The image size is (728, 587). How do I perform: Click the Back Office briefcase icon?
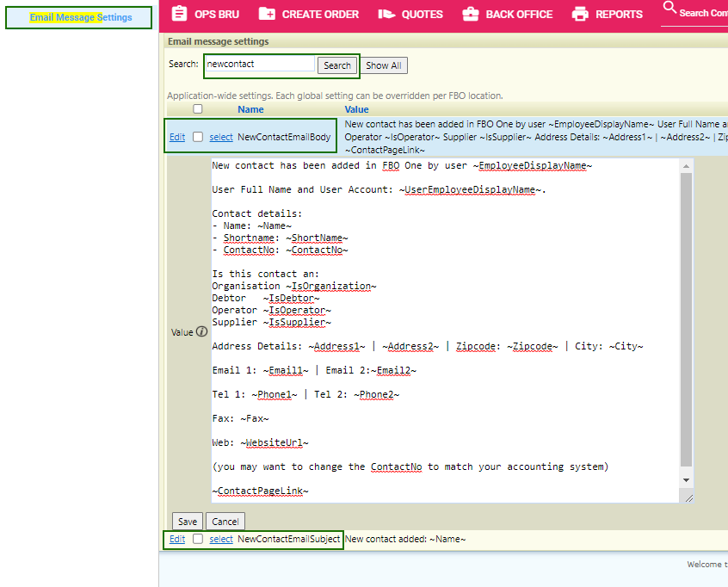coord(471,14)
